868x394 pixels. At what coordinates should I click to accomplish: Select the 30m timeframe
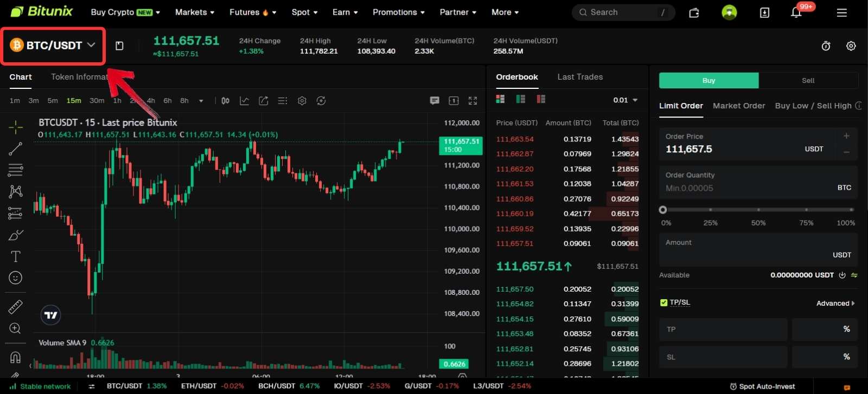coord(97,101)
